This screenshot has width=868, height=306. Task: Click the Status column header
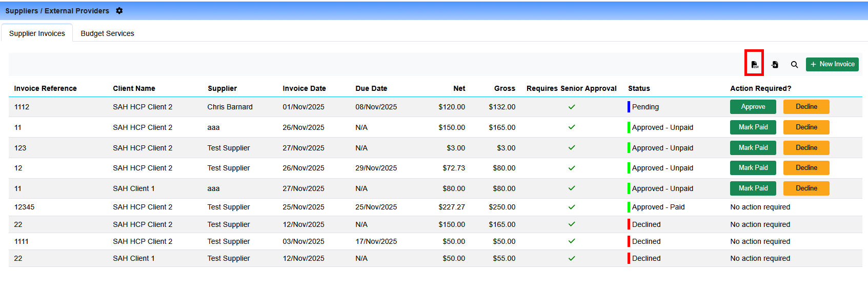(x=639, y=88)
